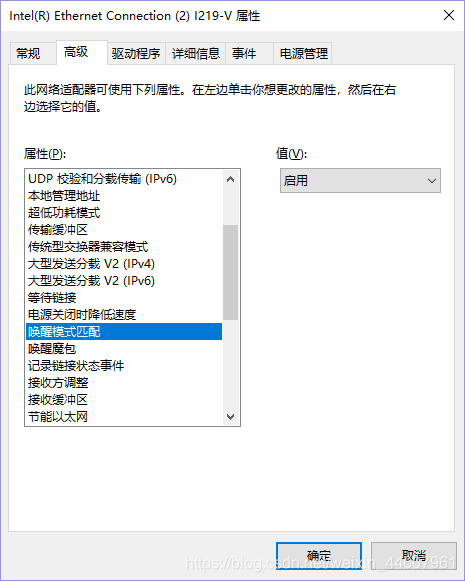
Task: Select 接收缓冲区 property
Action: [124, 399]
